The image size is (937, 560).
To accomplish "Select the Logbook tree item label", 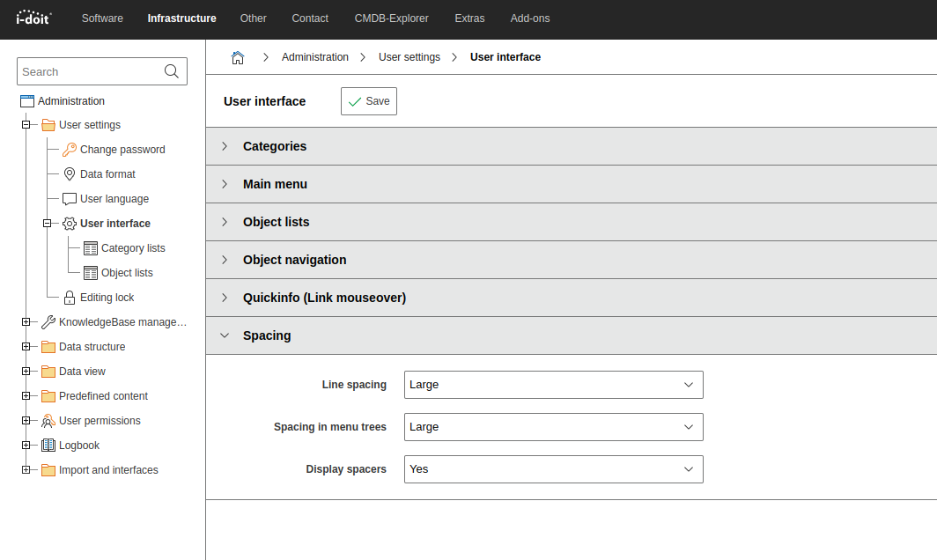I will (79, 446).
